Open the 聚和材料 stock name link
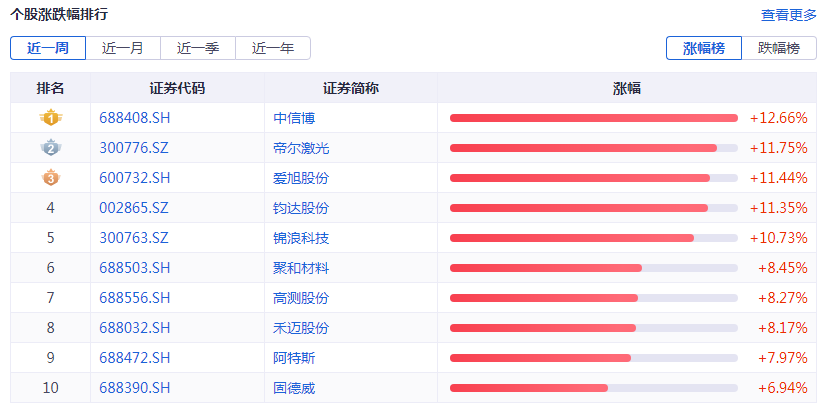The height and width of the screenshot is (411, 823). tap(301, 268)
